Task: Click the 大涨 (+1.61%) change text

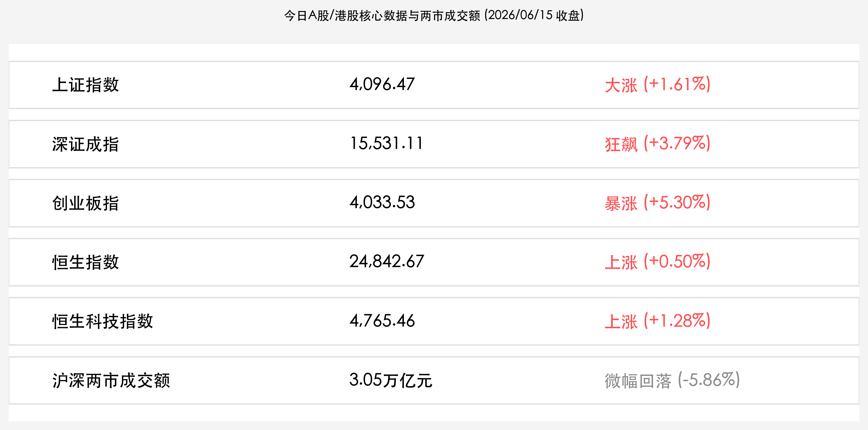Action: [657, 84]
